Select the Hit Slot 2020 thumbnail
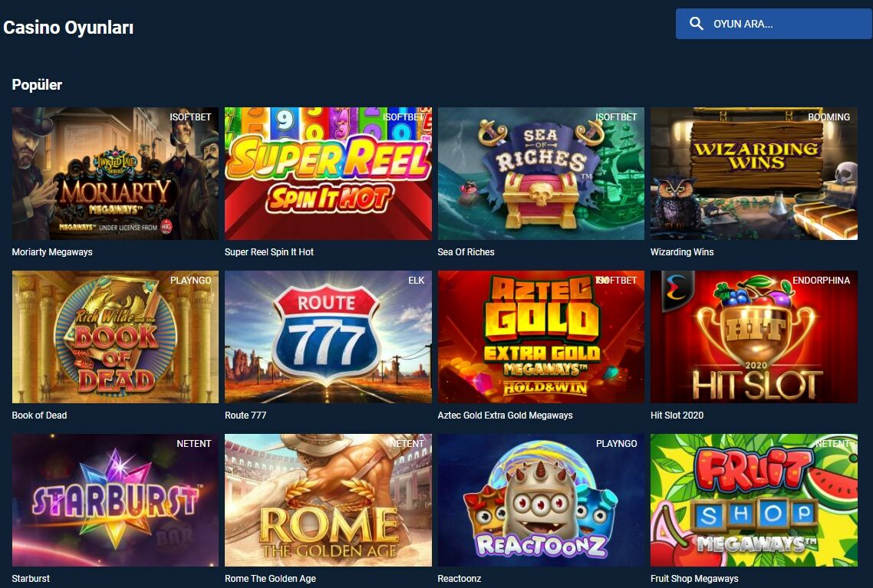This screenshot has width=873, height=588. pyautogui.click(x=754, y=337)
